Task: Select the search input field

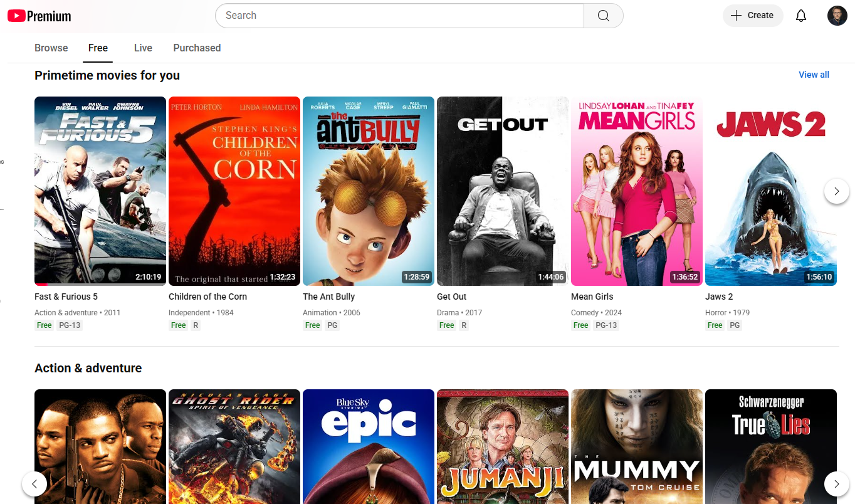Action: click(x=399, y=15)
